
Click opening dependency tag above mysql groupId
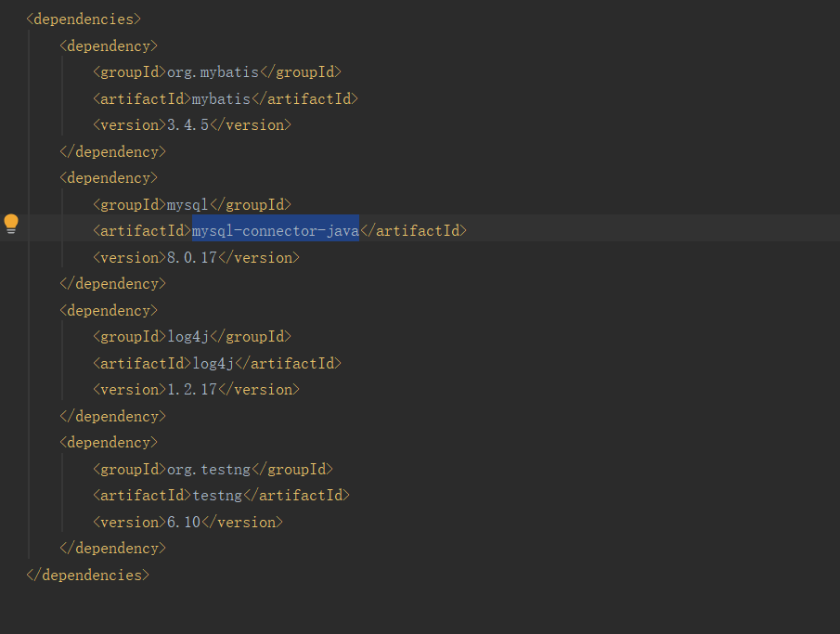click(109, 177)
